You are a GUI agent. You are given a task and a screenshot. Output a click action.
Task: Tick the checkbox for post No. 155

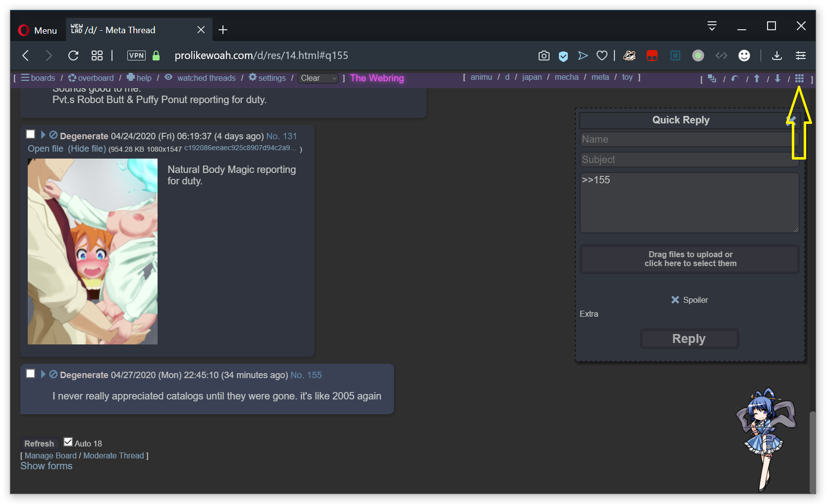coord(31,374)
